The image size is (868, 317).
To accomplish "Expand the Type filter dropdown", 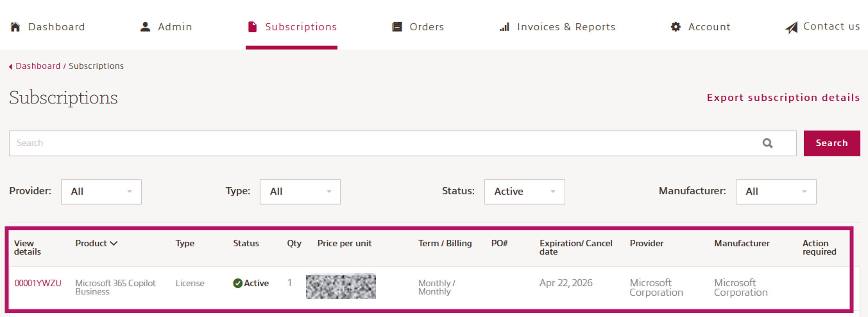I will click(x=300, y=191).
